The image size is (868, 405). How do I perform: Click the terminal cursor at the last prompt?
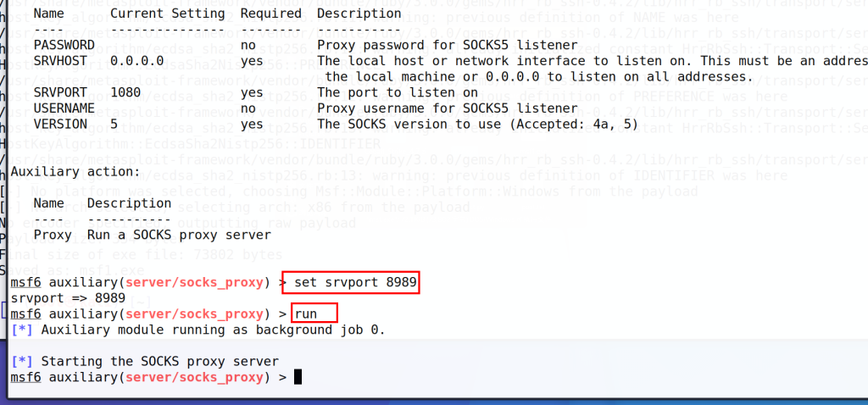point(298,377)
